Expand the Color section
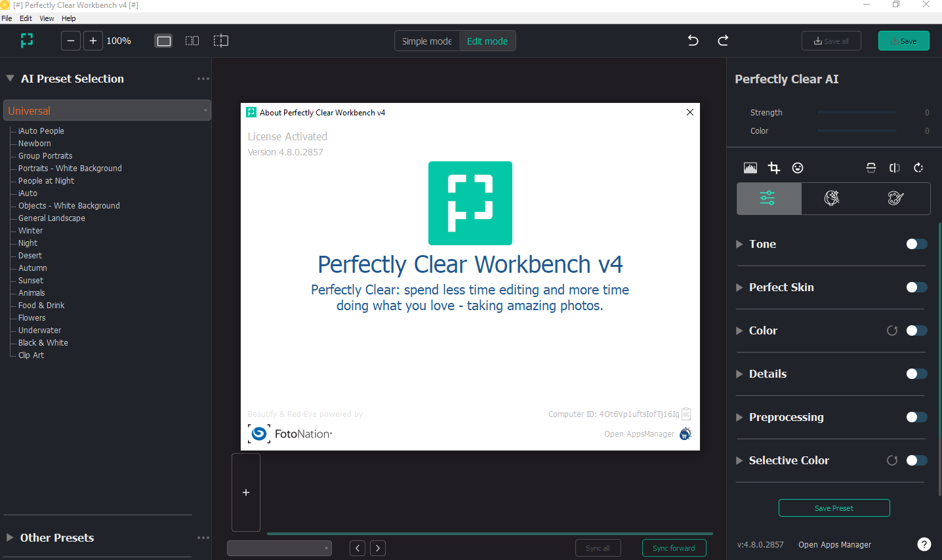 tap(739, 330)
